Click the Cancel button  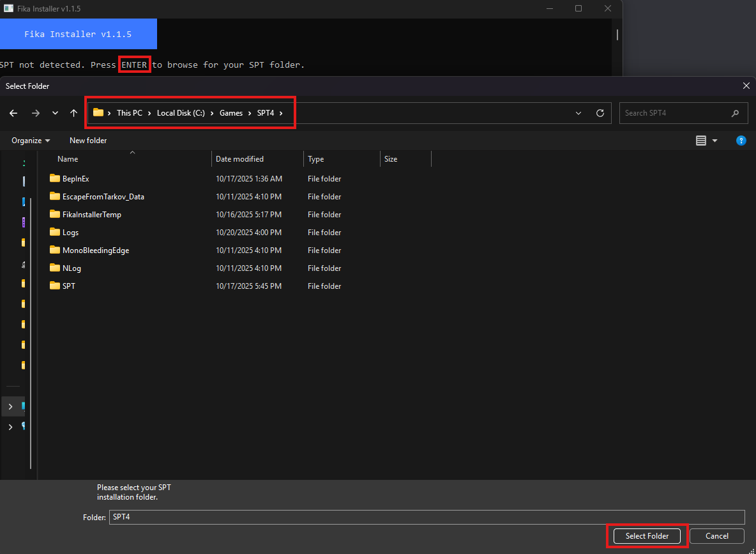[716, 536]
